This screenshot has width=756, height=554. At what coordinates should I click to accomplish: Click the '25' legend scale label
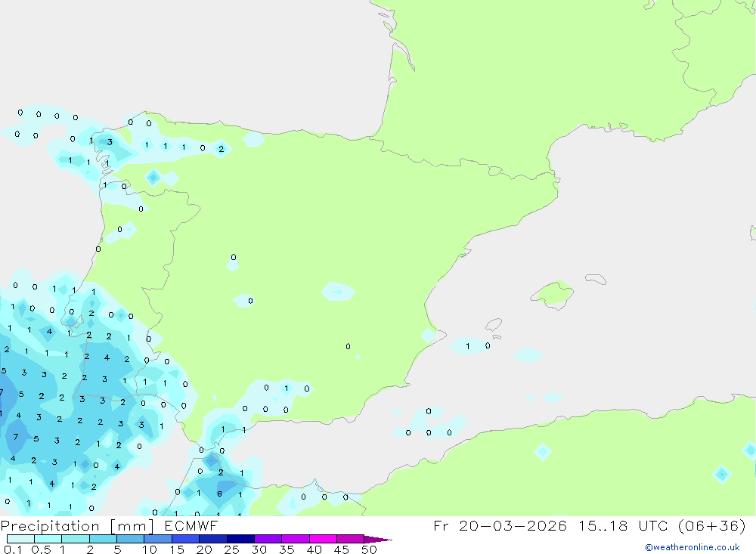tap(231, 549)
